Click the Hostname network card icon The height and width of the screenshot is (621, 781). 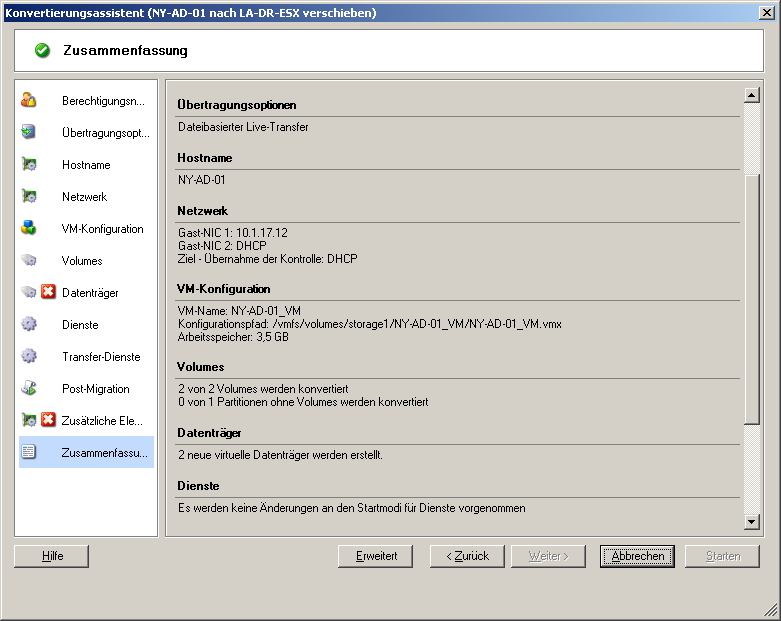(29, 164)
